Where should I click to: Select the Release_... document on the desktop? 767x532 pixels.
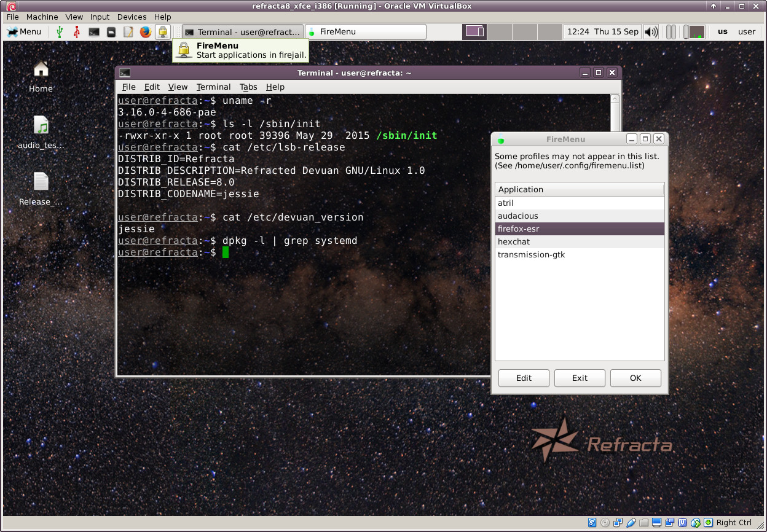(41, 189)
